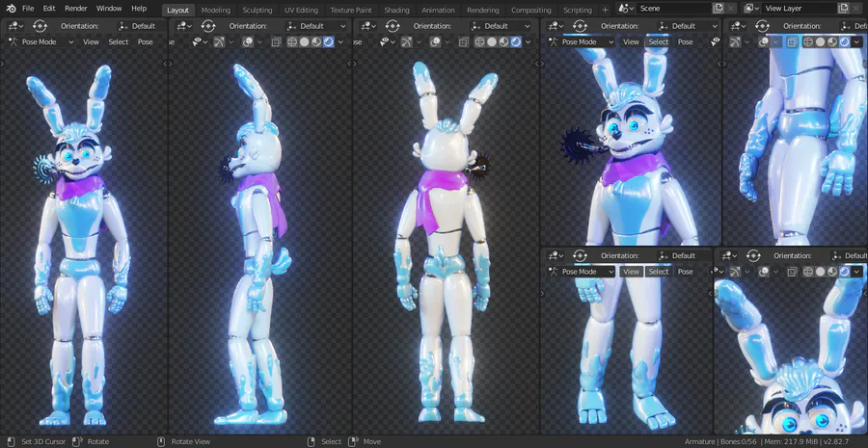Open orientation Default dropdown in side-view viewport
Viewport: 868px width, 448px height.
pos(317,26)
